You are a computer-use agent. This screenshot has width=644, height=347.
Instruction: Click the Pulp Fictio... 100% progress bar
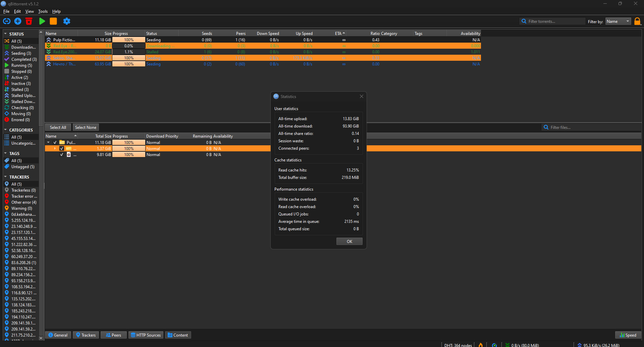[129, 40]
